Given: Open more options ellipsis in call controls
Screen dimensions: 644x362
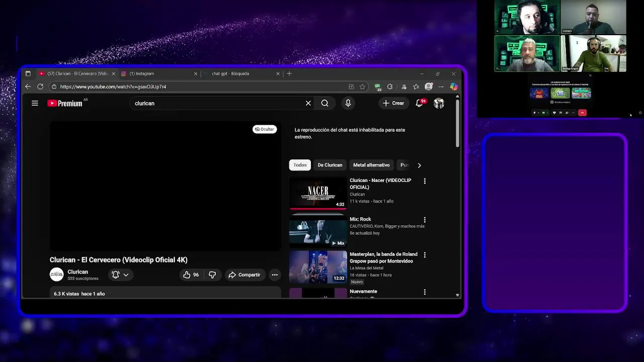Looking at the screenshot, I should coord(573,113).
